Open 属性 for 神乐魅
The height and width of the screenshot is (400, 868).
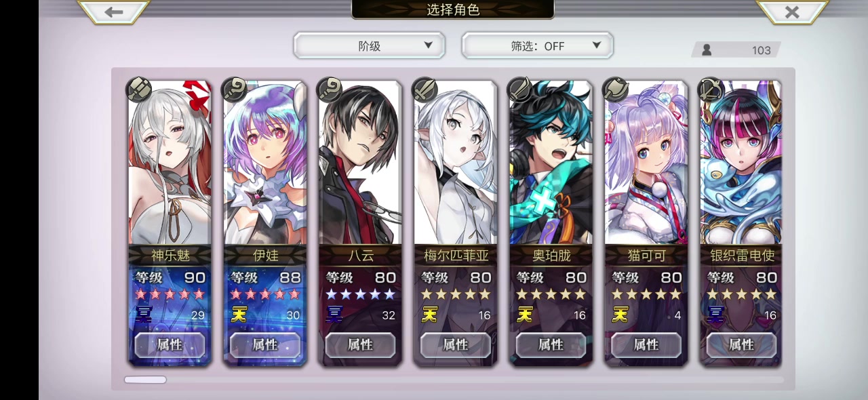[x=170, y=344]
